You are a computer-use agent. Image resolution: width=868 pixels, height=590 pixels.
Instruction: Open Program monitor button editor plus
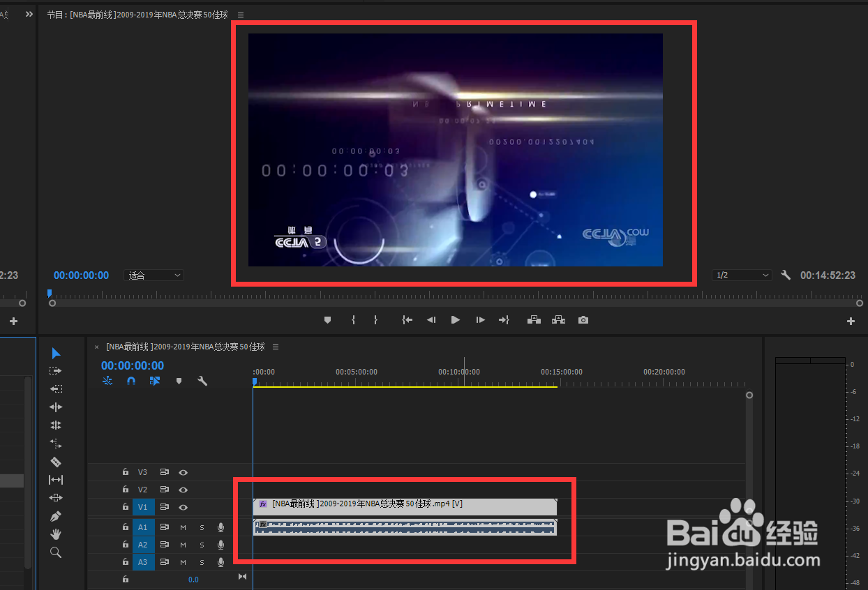point(851,322)
